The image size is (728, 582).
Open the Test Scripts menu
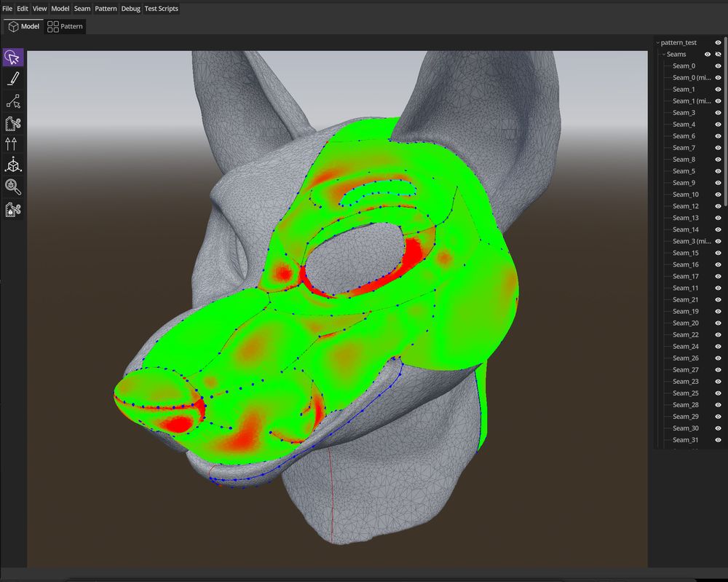coord(161,8)
